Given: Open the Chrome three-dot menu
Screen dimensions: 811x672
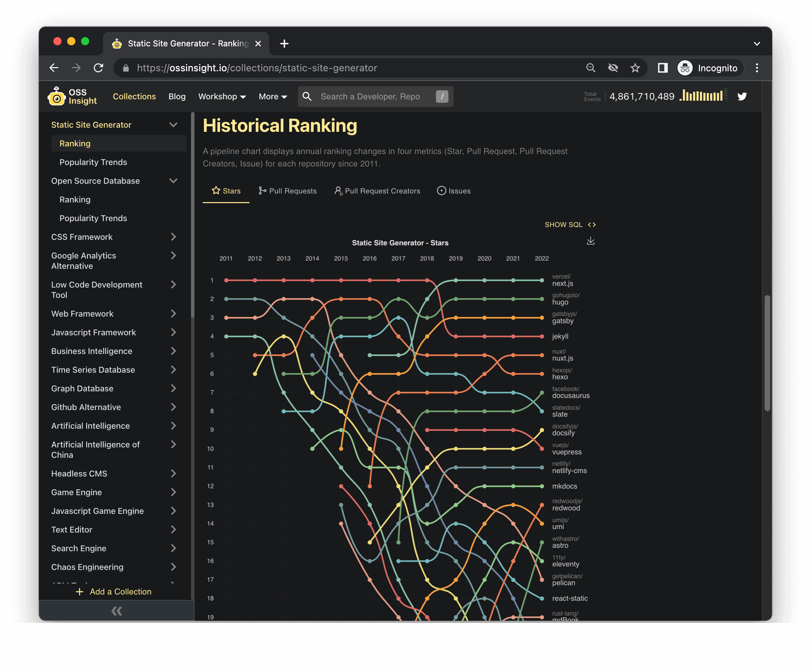Looking at the screenshot, I should tap(757, 68).
